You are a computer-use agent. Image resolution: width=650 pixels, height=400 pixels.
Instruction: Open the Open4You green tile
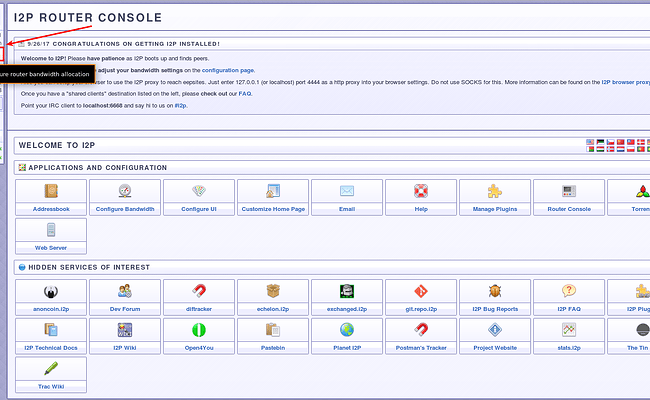[x=199, y=336]
